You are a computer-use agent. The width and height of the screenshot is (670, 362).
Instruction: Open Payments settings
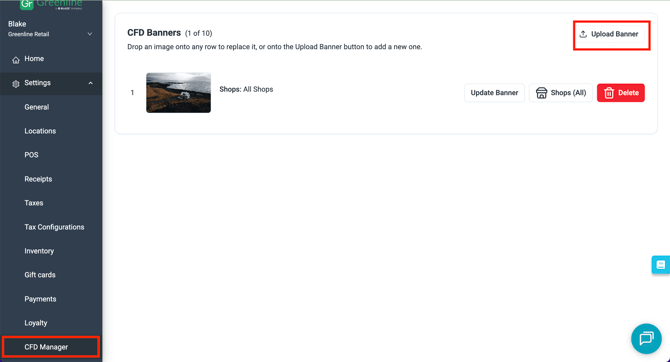point(40,299)
